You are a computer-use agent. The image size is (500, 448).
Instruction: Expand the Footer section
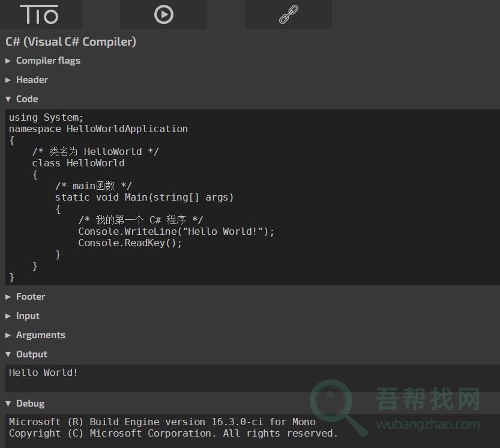click(x=31, y=297)
